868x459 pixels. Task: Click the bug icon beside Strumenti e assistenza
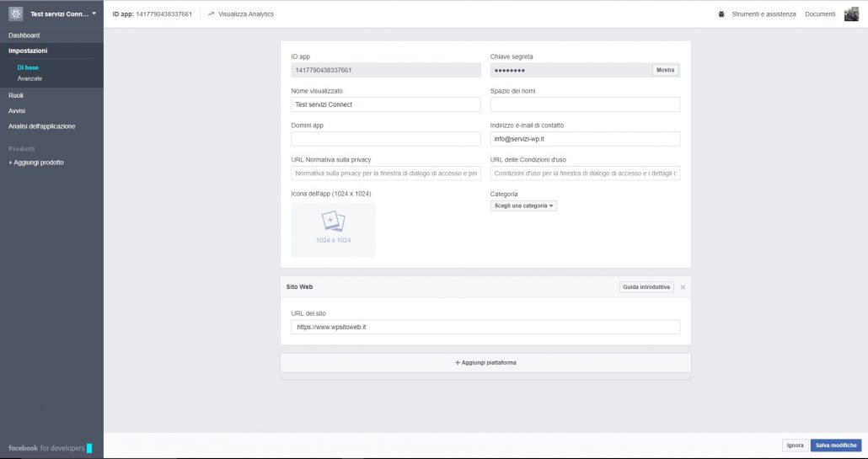[x=721, y=14]
